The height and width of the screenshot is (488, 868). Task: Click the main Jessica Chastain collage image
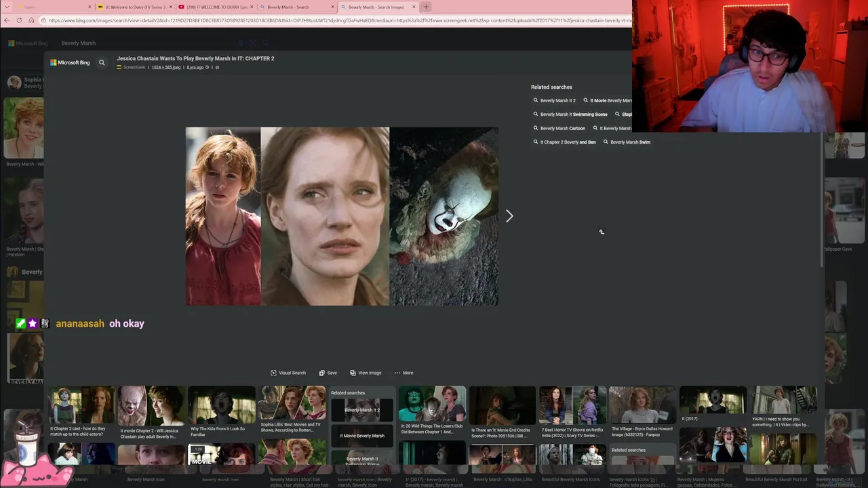pyautogui.click(x=342, y=216)
